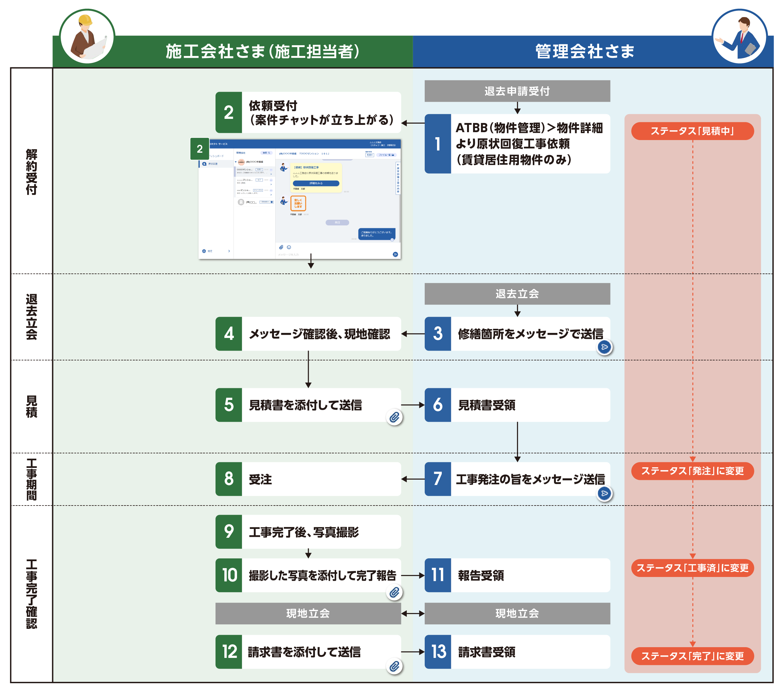Image resolution: width=784 pixels, height=693 pixels.
Task: Open the 設定 settings gear
Action: [x=204, y=252]
